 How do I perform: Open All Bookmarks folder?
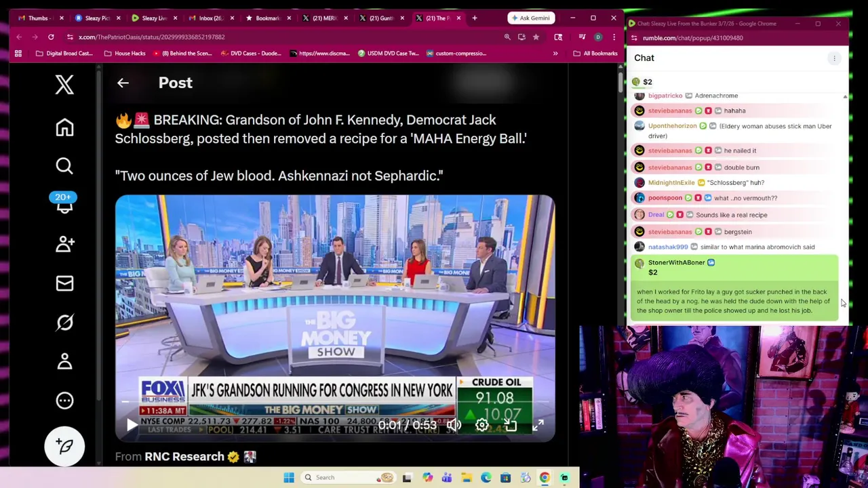[x=595, y=54]
